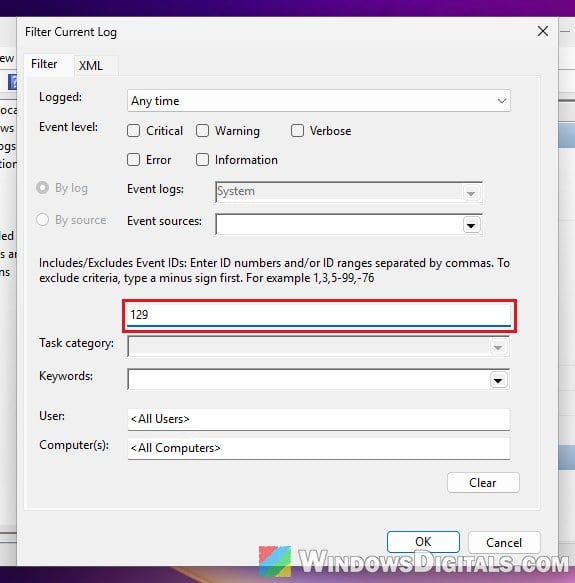The width and height of the screenshot is (575, 583).
Task: Confirm the filter with OK
Action: coord(423,542)
